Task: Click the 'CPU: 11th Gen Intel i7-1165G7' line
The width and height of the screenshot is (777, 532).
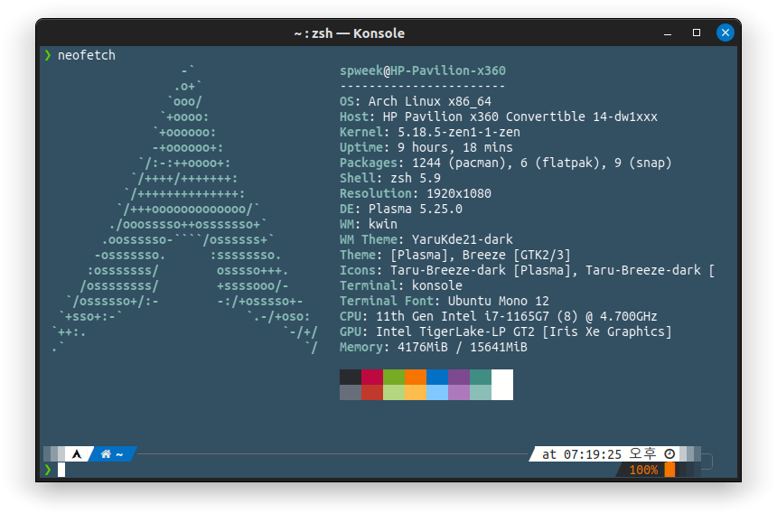Action: click(499, 316)
